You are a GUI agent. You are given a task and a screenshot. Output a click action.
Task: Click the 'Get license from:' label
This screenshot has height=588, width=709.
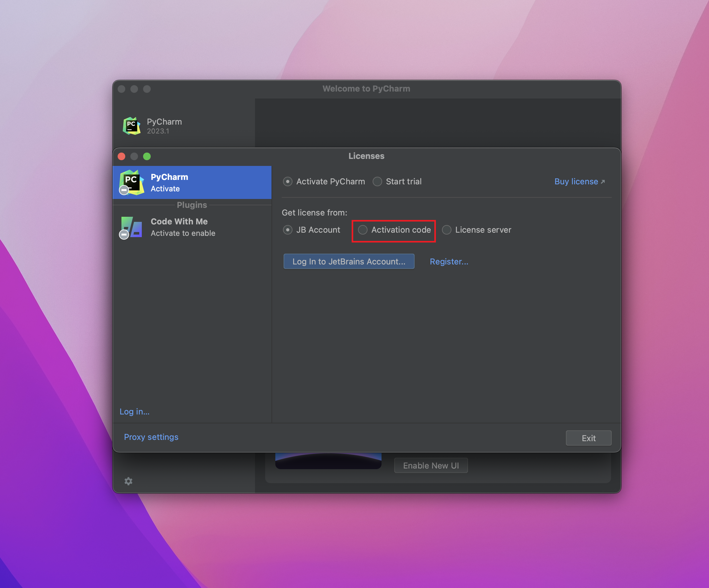click(x=314, y=213)
